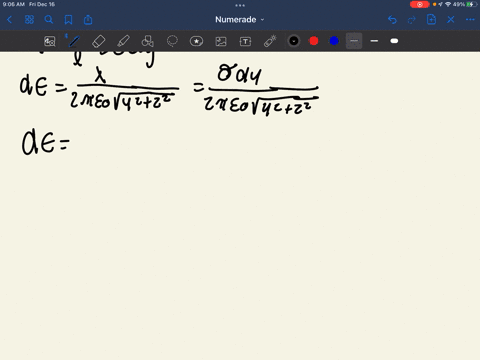The image size is (480, 360).
Task: Choose the blue pen color
Action: tap(334, 41)
